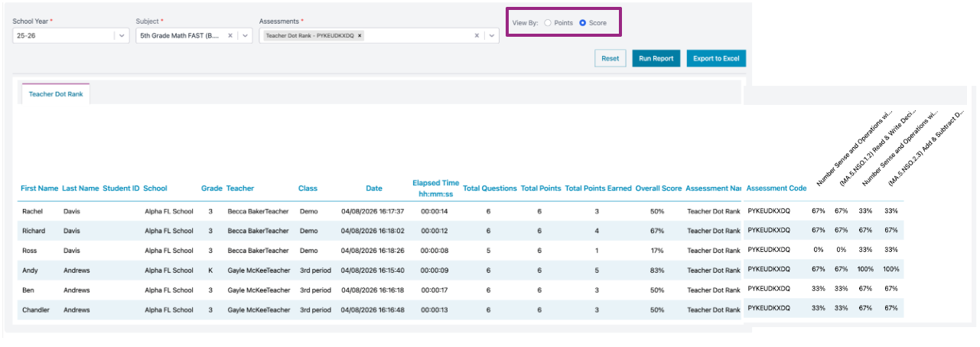
Task: Run the report
Action: coord(656,58)
